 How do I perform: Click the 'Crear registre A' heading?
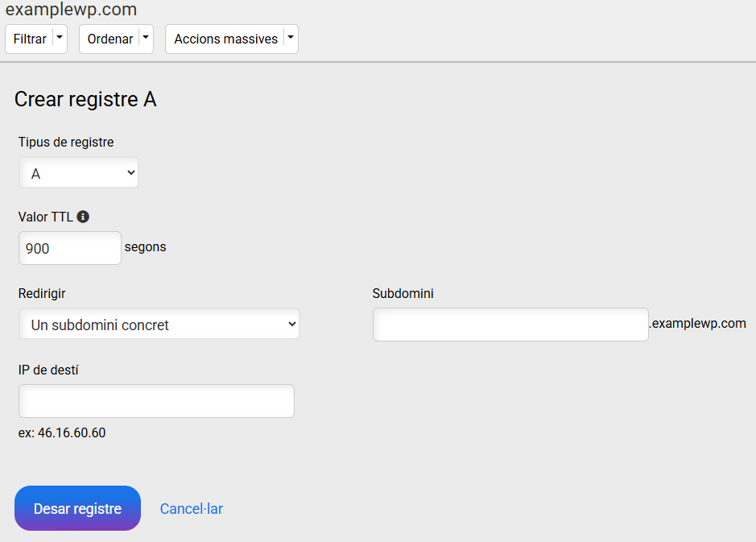tap(85, 99)
